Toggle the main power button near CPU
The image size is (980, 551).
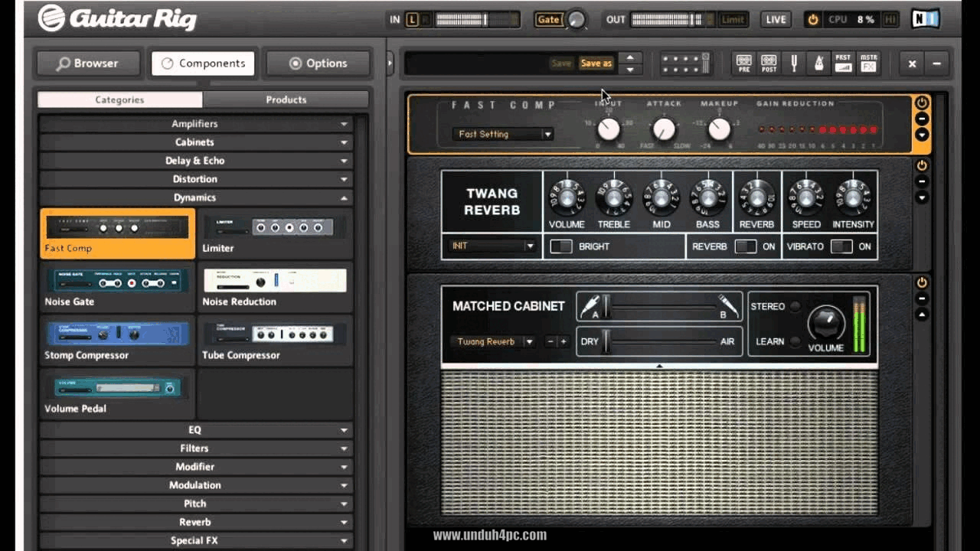(x=813, y=20)
